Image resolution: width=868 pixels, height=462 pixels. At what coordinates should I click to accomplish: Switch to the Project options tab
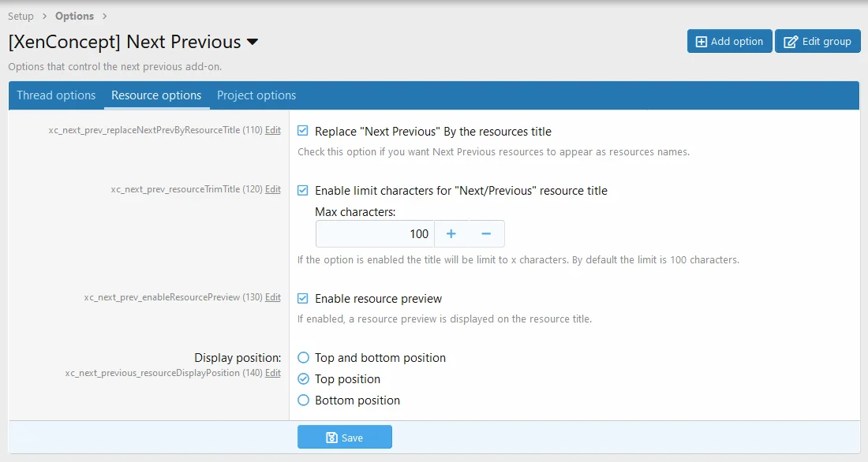click(x=256, y=95)
